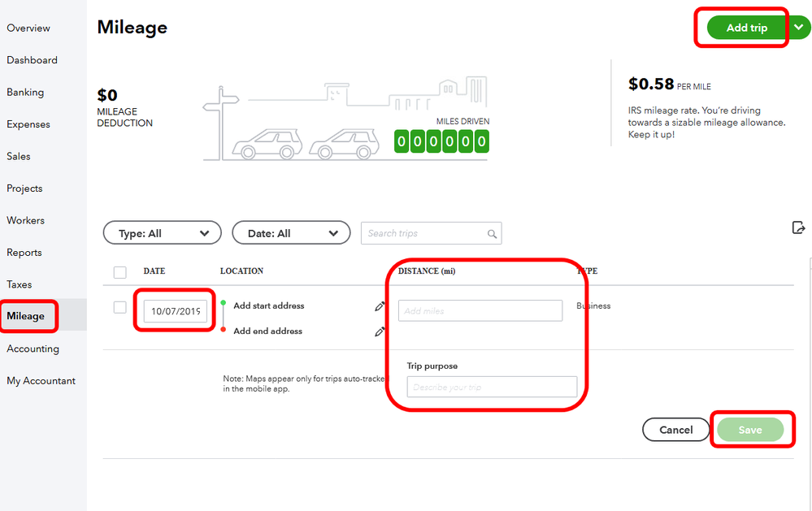Open the Type: All filter dropdown
The height and width of the screenshot is (511, 812).
tap(162, 233)
